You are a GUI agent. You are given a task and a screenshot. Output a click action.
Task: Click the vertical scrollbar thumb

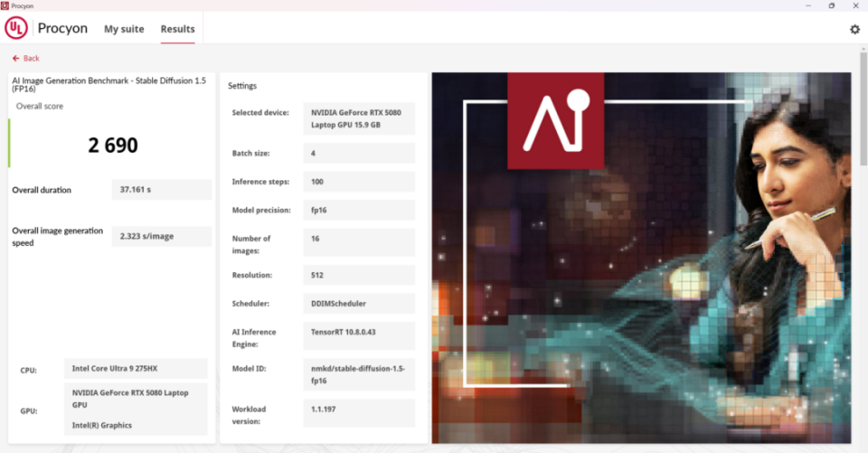pos(863,109)
